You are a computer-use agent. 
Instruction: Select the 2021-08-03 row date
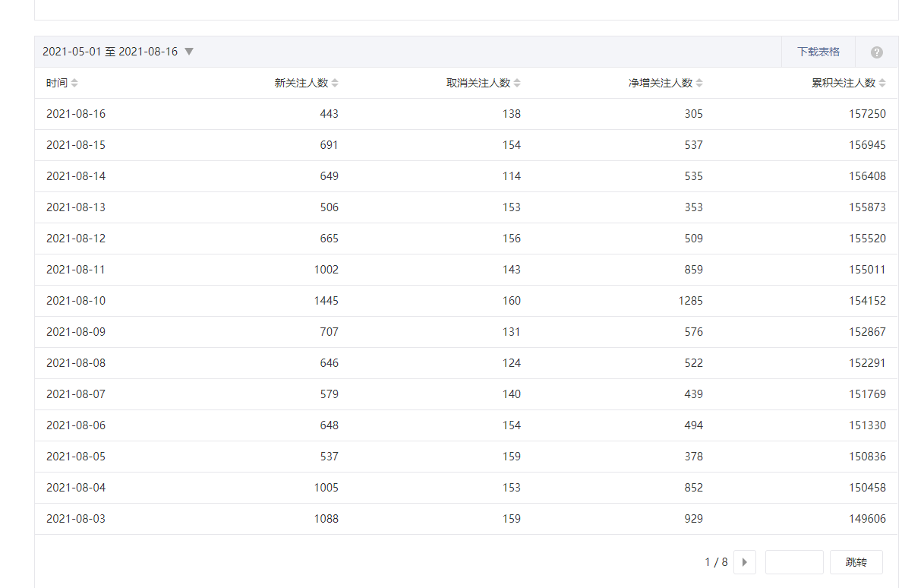76,519
